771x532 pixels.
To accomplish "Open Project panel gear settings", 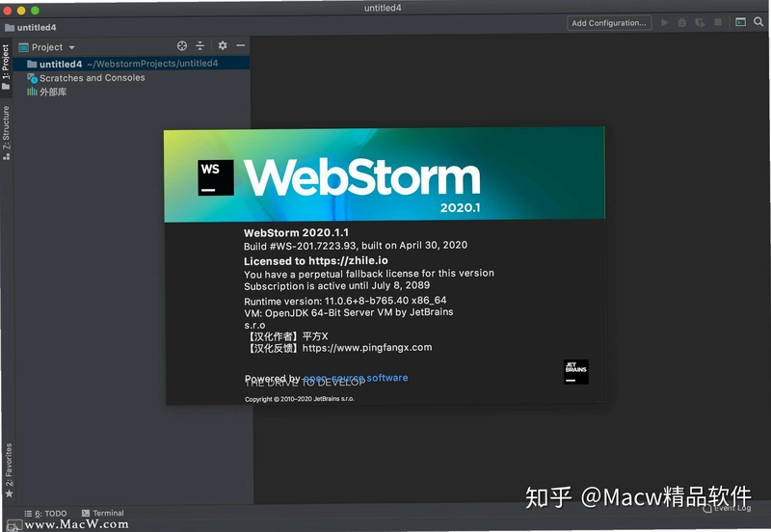I will [x=223, y=45].
